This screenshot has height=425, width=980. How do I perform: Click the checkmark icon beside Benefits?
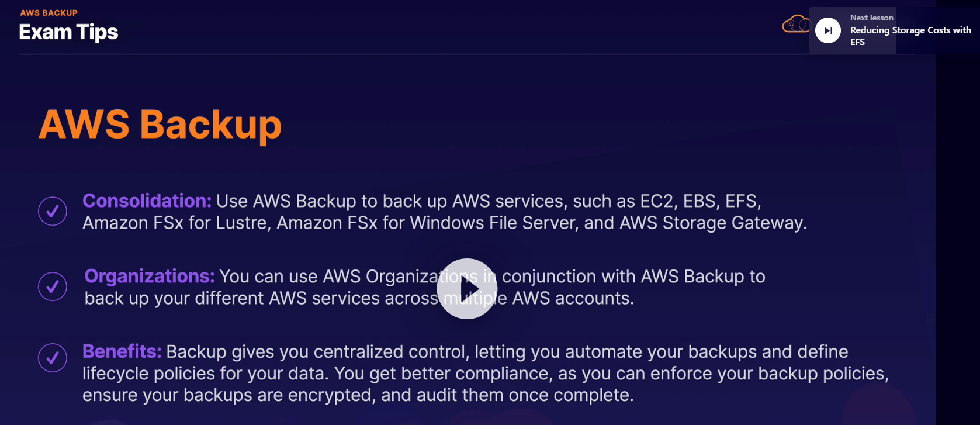[x=53, y=357]
